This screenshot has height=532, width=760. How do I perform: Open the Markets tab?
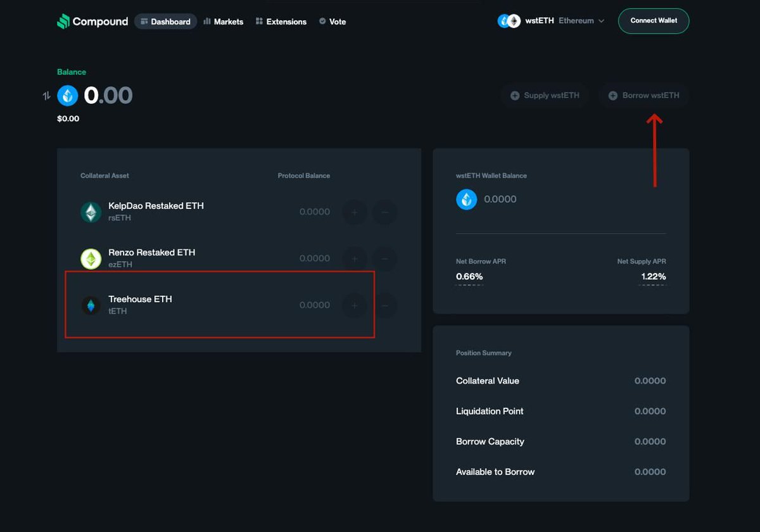(x=223, y=22)
